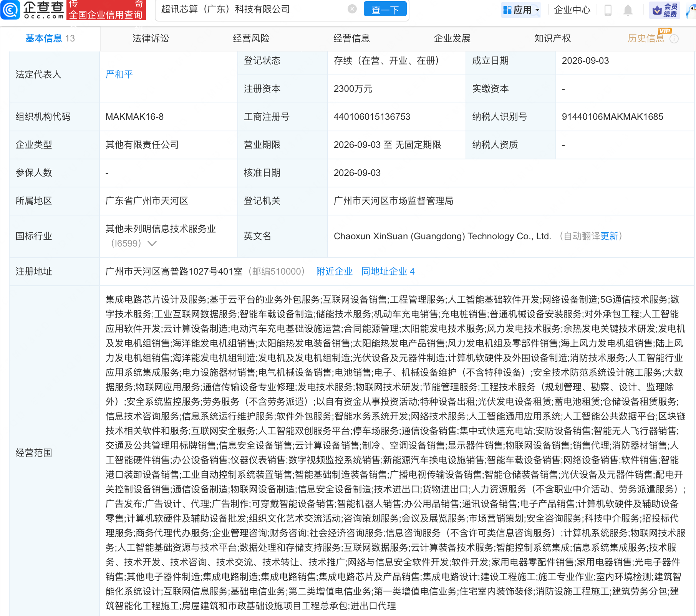Open the 应用 dropdown menu
The width and height of the screenshot is (696, 616).
click(521, 10)
